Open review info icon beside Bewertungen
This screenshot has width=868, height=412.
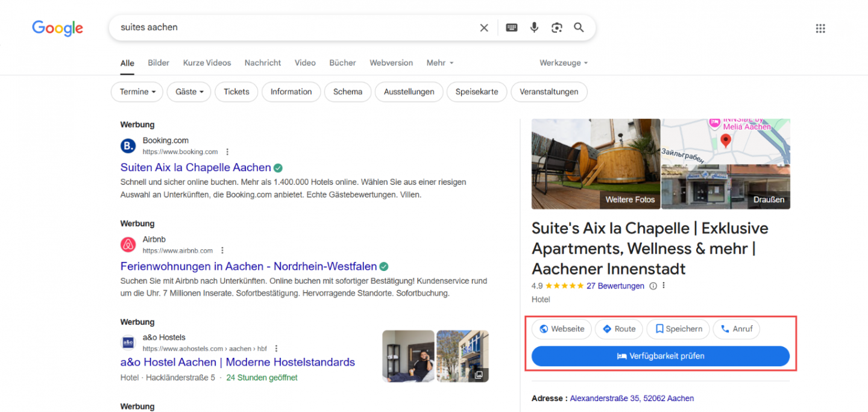(x=653, y=286)
